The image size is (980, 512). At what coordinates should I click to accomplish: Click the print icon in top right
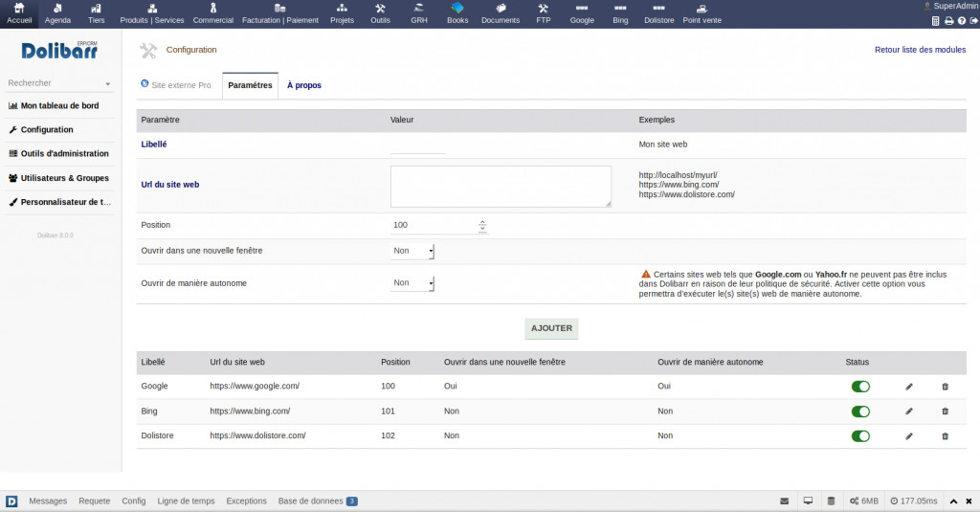[948, 20]
